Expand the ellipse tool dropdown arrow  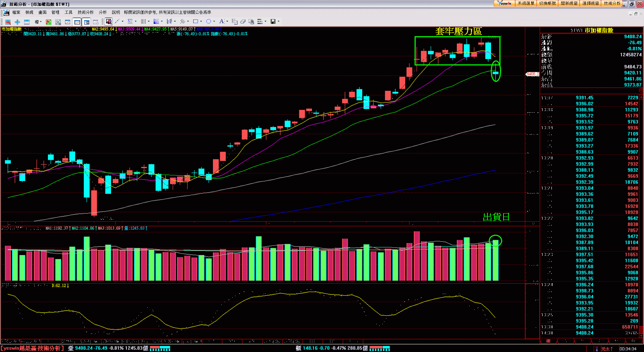click(x=214, y=22)
